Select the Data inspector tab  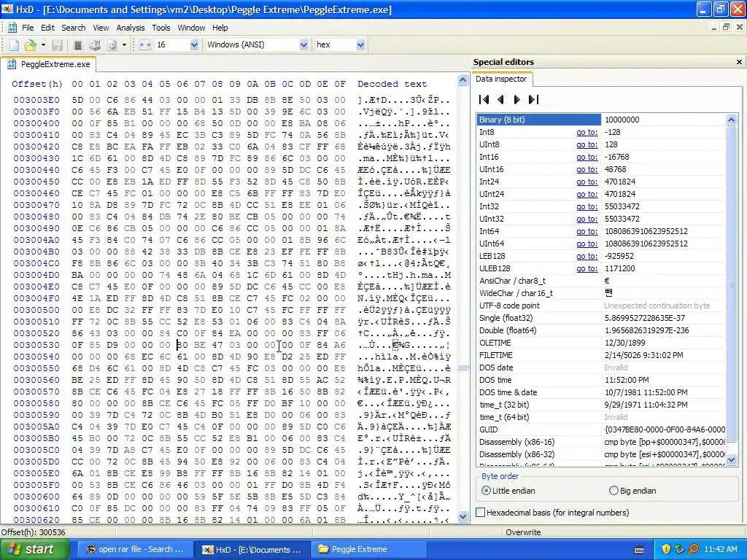[501, 79]
